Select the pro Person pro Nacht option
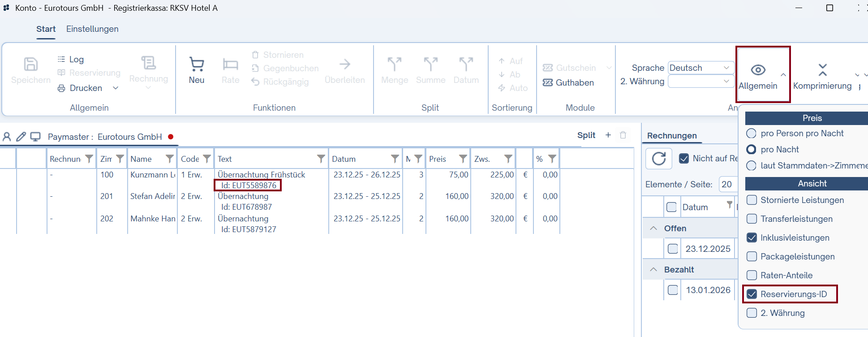 pos(752,134)
